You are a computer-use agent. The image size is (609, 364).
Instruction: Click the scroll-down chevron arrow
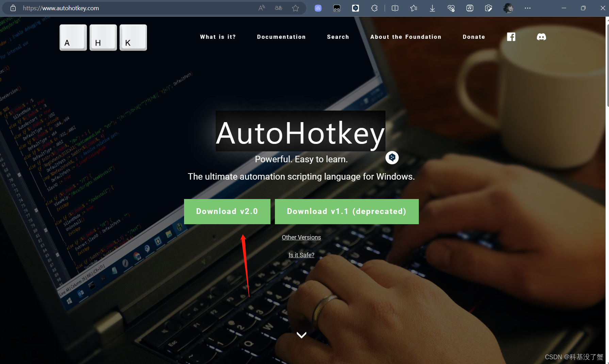(301, 335)
